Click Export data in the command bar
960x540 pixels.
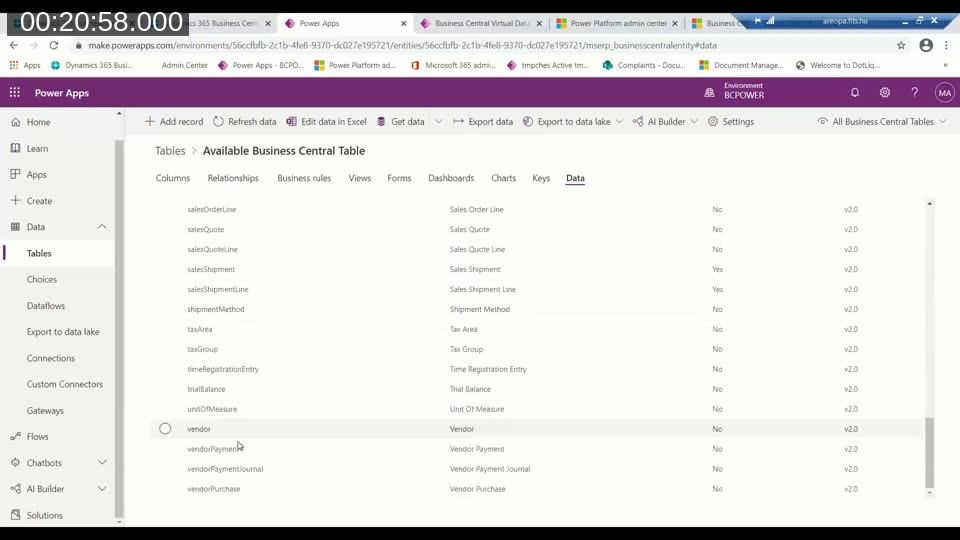(483, 122)
